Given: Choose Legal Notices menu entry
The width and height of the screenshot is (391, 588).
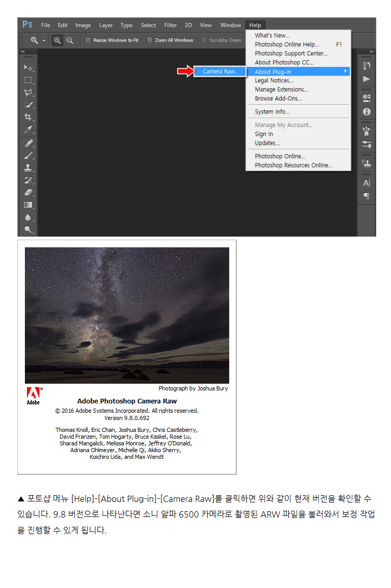Looking at the screenshot, I should point(298,80).
